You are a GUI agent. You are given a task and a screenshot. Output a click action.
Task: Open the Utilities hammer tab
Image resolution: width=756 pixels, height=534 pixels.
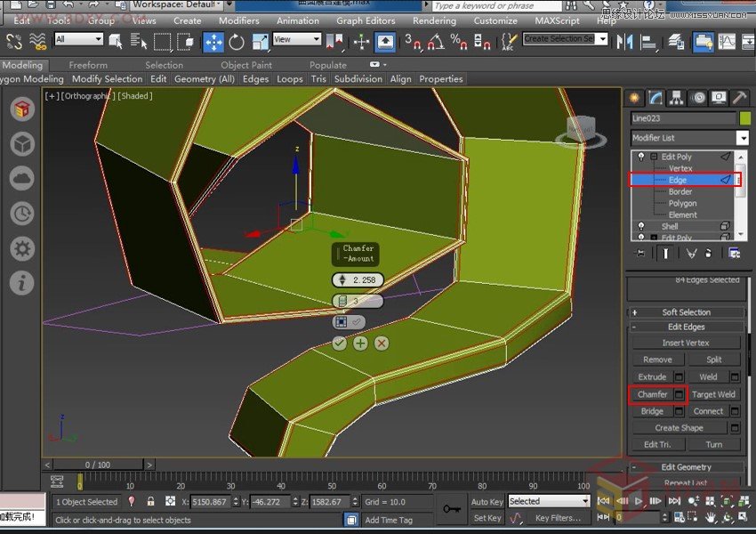740,98
